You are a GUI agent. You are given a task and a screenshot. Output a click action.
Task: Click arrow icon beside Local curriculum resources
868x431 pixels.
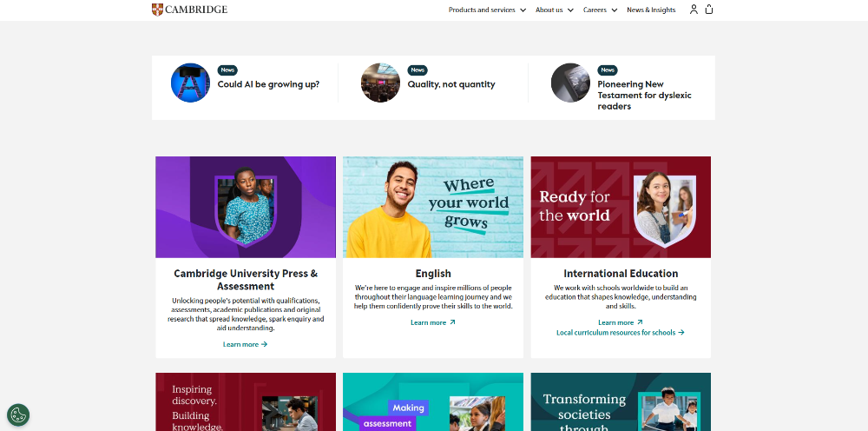[681, 333]
